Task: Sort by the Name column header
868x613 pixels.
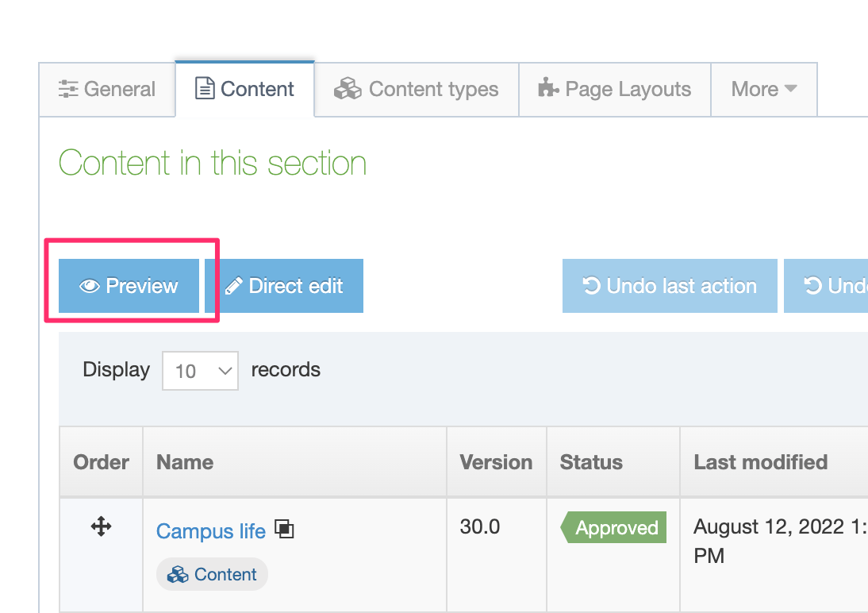Action: tap(185, 462)
